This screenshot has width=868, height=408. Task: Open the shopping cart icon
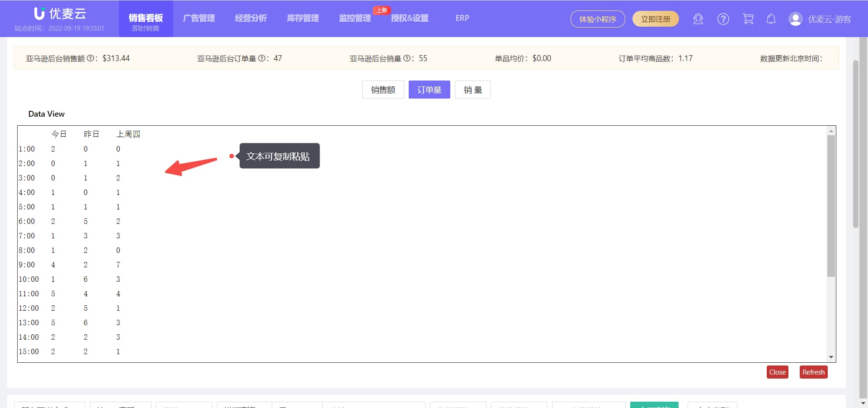click(x=748, y=19)
